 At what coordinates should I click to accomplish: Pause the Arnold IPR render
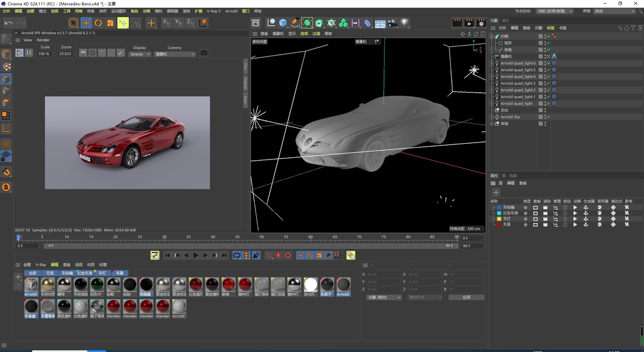click(29, 53)
